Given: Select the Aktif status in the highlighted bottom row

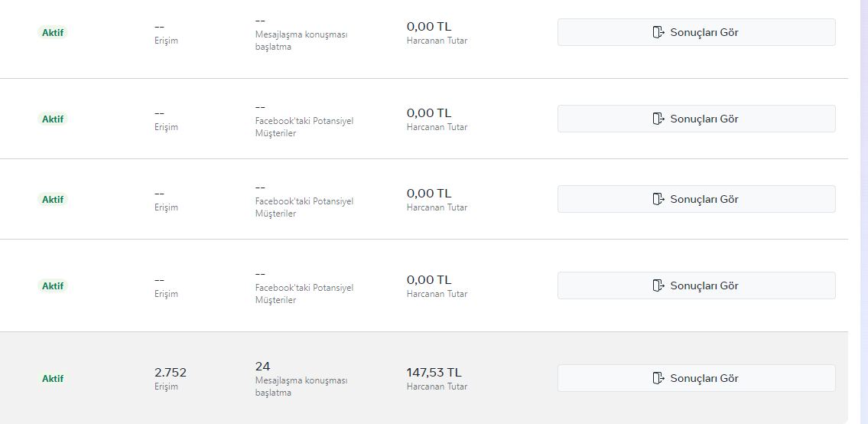Looking at the screenshot, I should point(53,379).
